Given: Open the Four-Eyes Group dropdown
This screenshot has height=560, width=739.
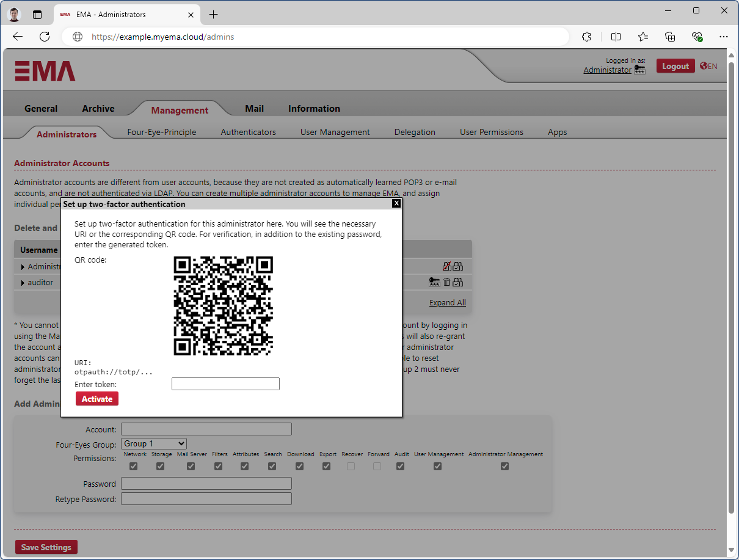Looking at the screenshot, I should click(x=154, y=444).
